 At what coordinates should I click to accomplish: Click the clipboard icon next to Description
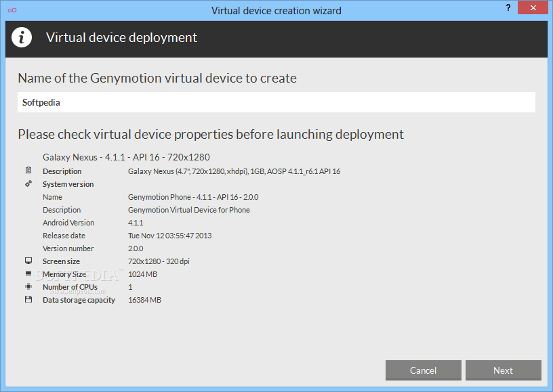28,171
